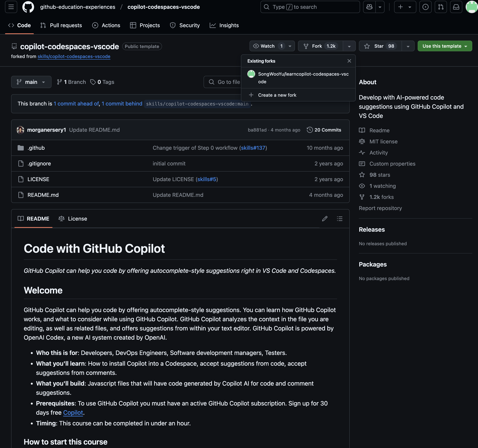Close the Existing forks popup
Viewport: 478px width, 448px height.
click(349, 61)
